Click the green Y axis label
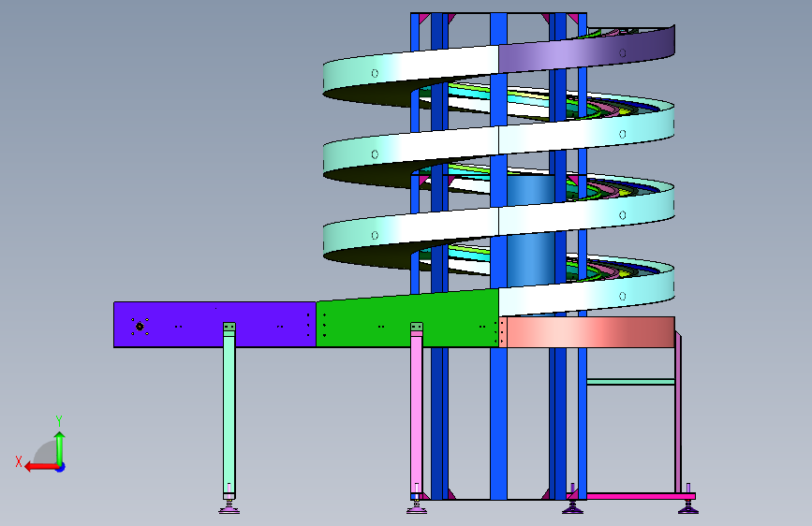The image size is (812, 526). click(x=59, y=421)
